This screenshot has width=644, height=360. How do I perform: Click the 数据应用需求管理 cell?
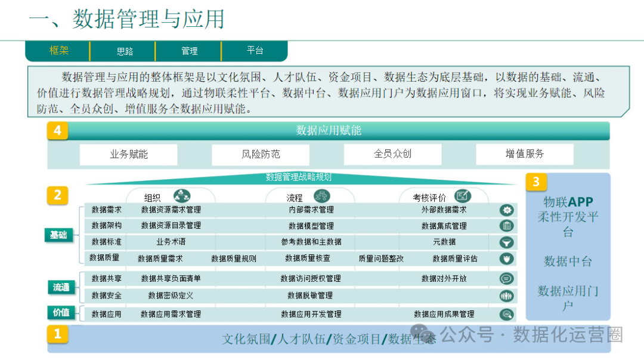click(171, 315)
